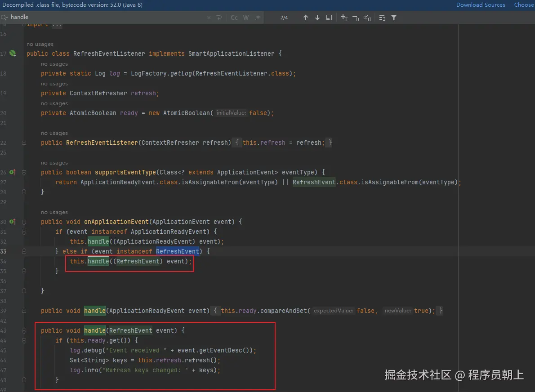Click the Choose Sources link
Viewport: 535px width, 392px height.
524,5
